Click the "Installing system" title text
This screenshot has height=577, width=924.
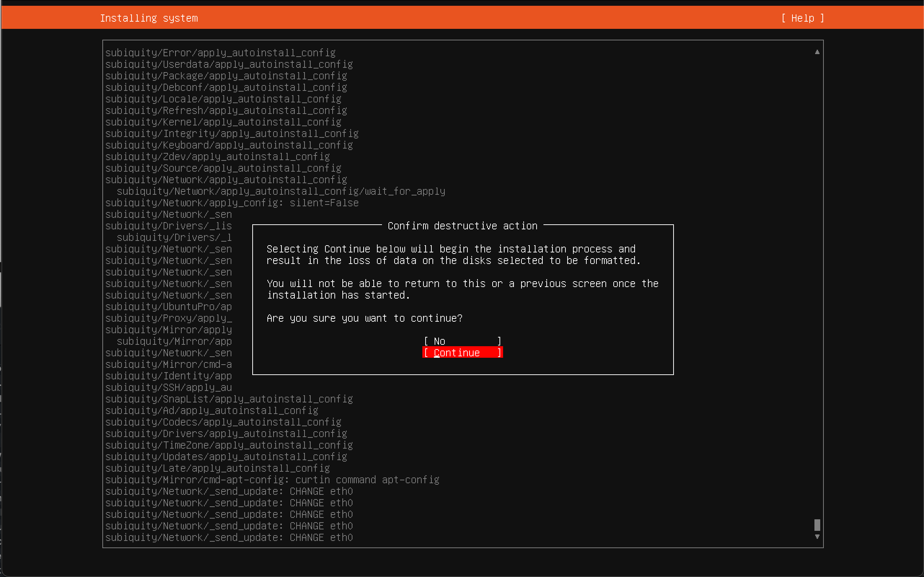pyautogui.click(x=149, y=18)
